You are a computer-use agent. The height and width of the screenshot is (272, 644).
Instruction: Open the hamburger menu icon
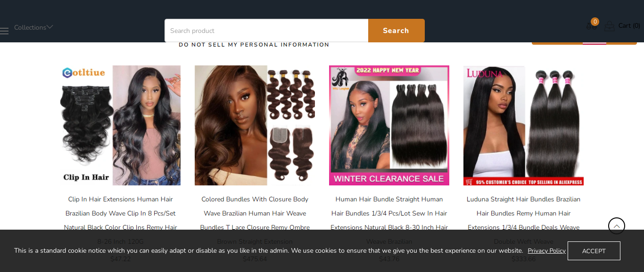[x=4, y=31]
